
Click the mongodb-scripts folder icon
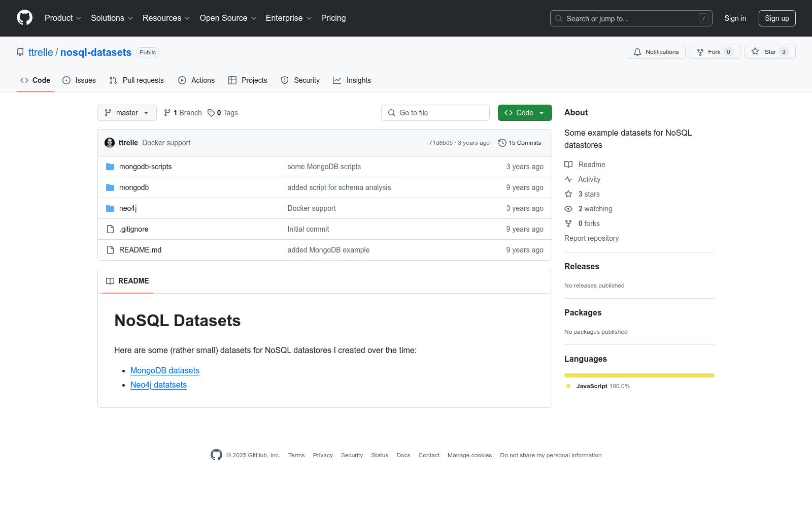click(x=110, y=167)
